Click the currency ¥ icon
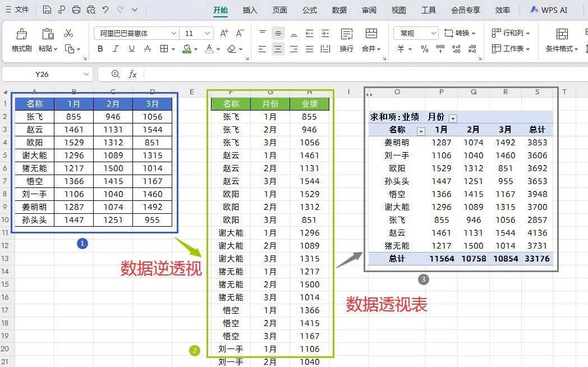588x367 pixels. pos(401,49)
